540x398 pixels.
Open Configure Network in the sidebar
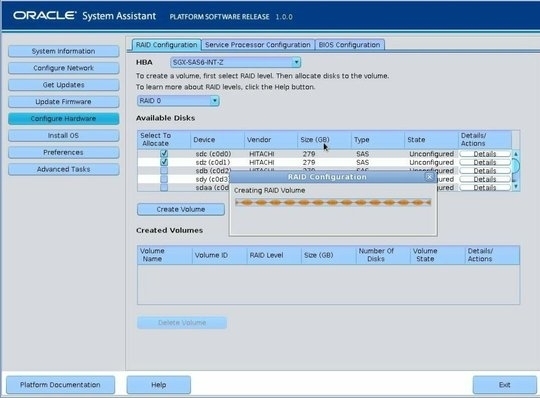tap(64, 68)
